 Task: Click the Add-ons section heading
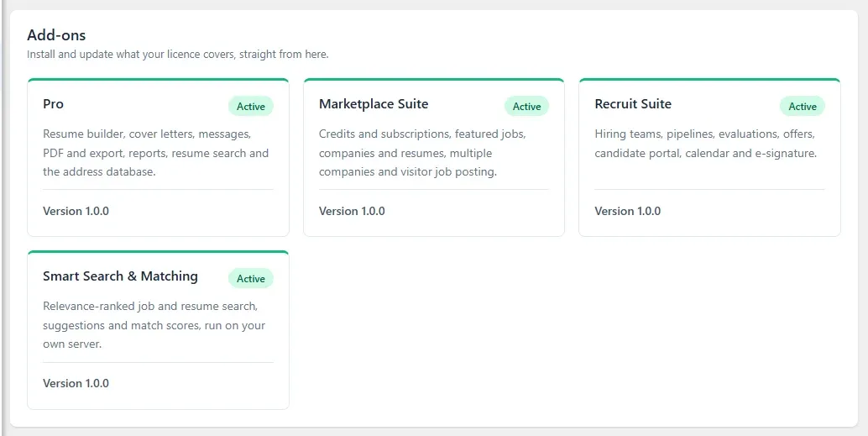tap(56, 35)
